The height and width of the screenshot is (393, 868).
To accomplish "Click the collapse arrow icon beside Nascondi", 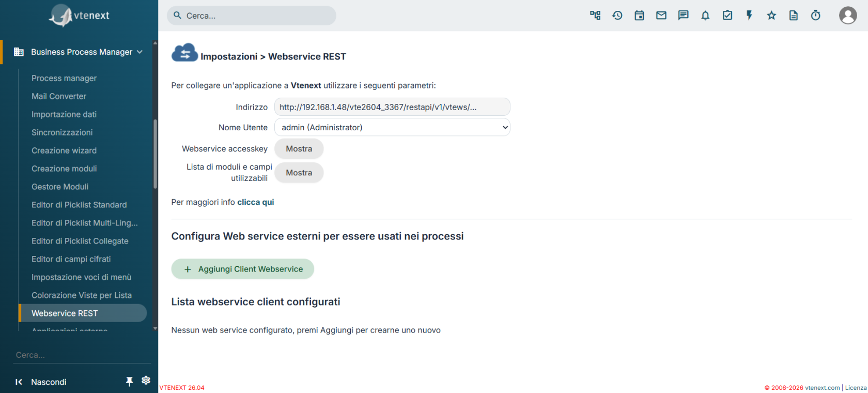I will [x=19, y=382].
